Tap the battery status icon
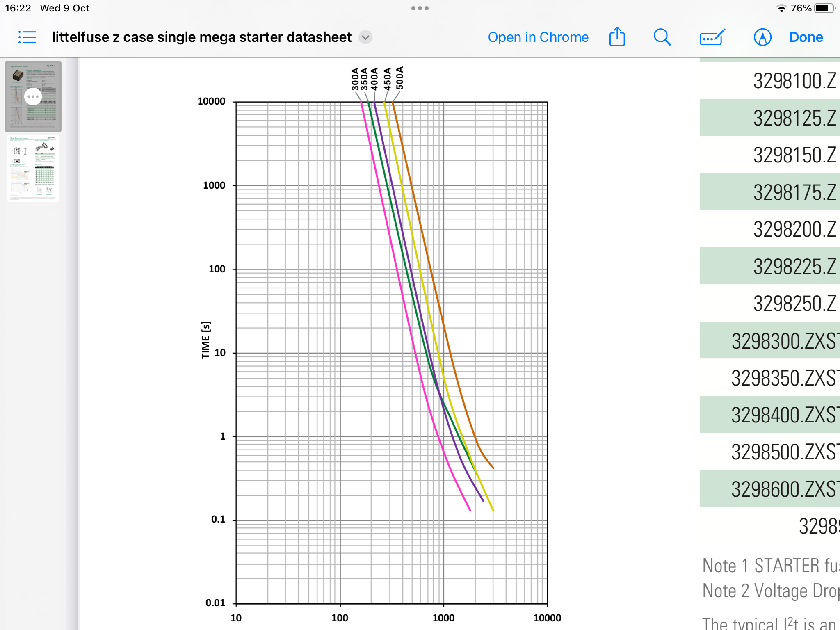 pos(824,8)
